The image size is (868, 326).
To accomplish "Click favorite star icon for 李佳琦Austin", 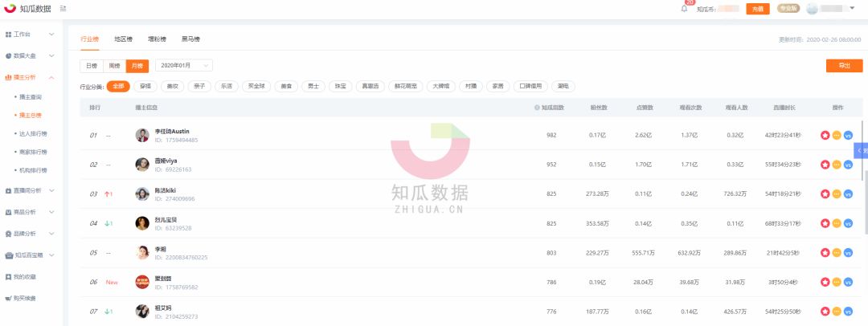I will [x=825, y=135].
